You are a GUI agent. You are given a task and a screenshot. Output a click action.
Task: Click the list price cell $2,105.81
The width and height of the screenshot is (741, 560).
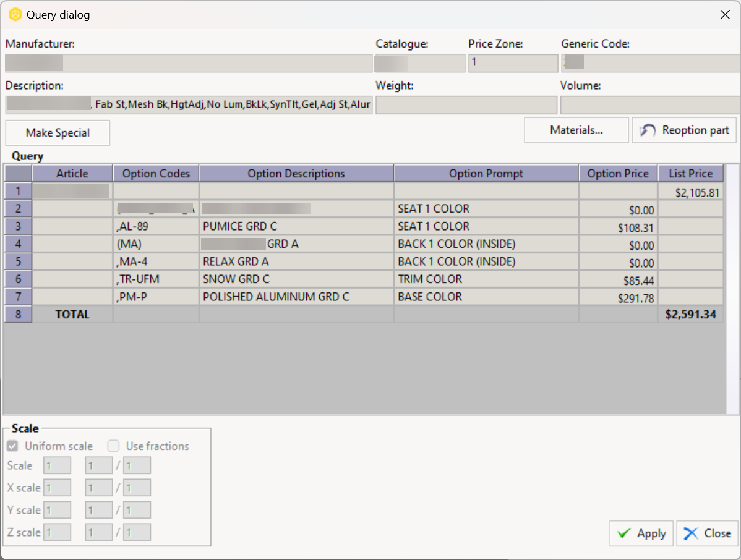690,191
